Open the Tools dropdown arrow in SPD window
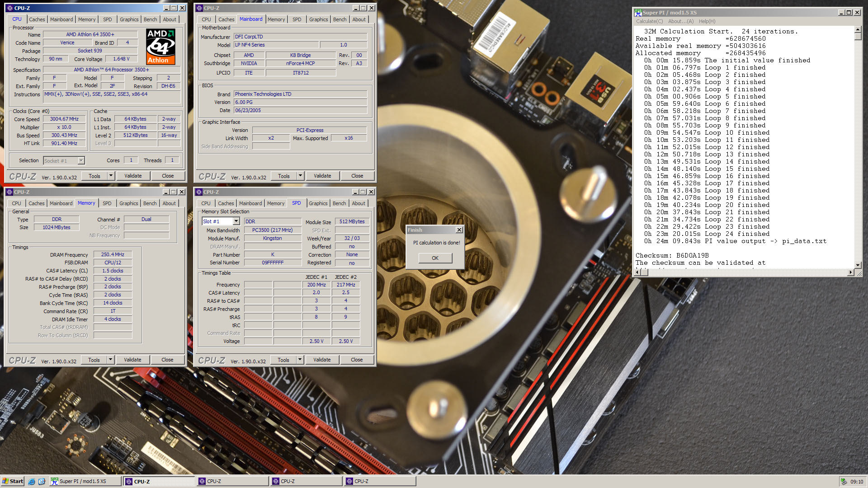This screenshot has width=868, height=488. pos(300,360)
